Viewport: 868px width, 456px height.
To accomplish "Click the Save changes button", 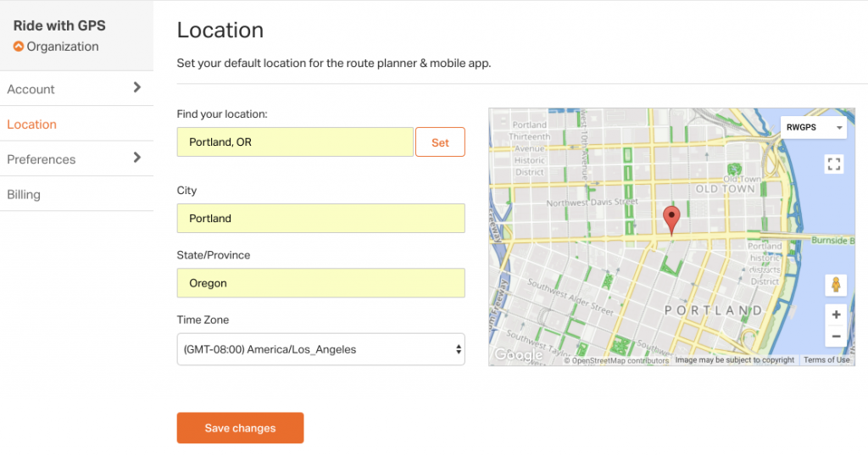I will pyautogui.click(x=240, y=428).
